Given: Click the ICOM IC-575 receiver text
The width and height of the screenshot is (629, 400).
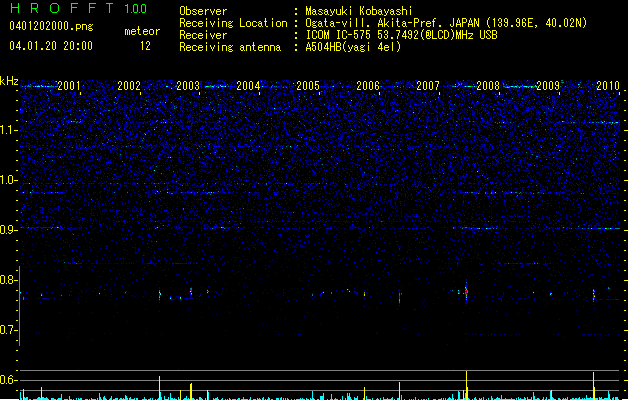Looking at the screenshot, I should (x=401, y=35).
